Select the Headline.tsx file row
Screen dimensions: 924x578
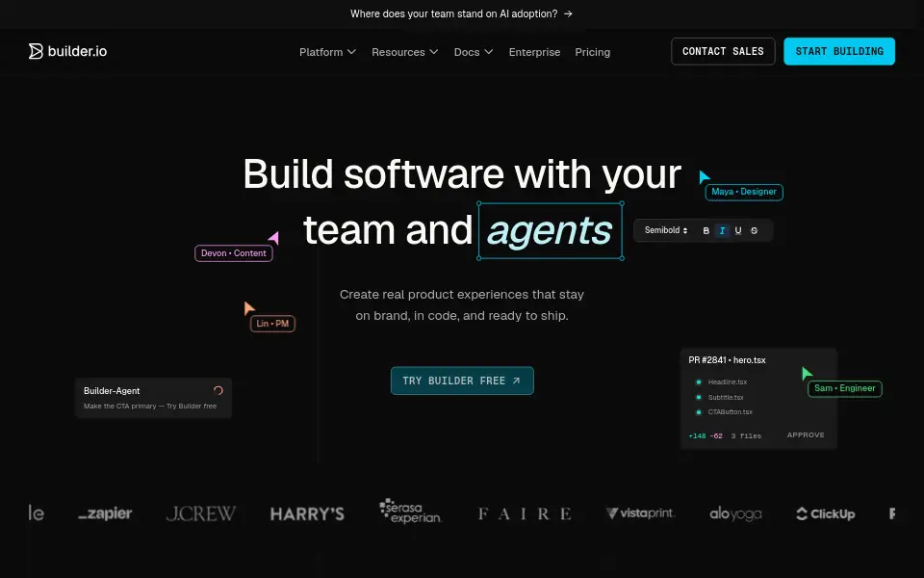point(722,382)
